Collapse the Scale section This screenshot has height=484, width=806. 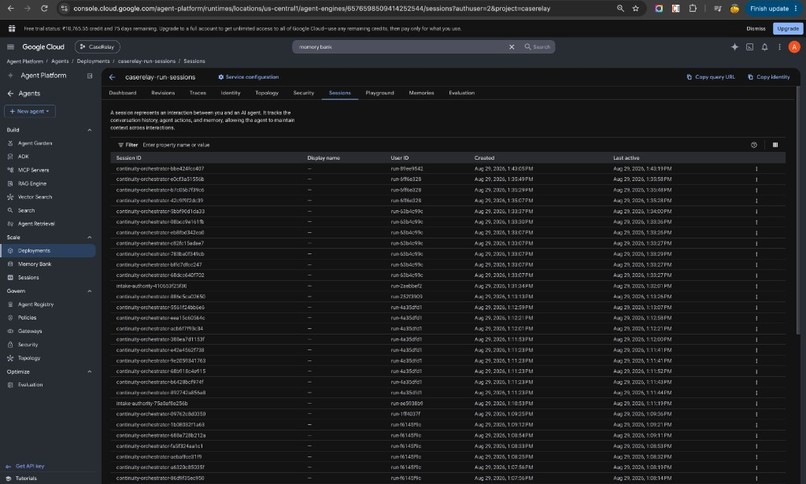(89, 237)
